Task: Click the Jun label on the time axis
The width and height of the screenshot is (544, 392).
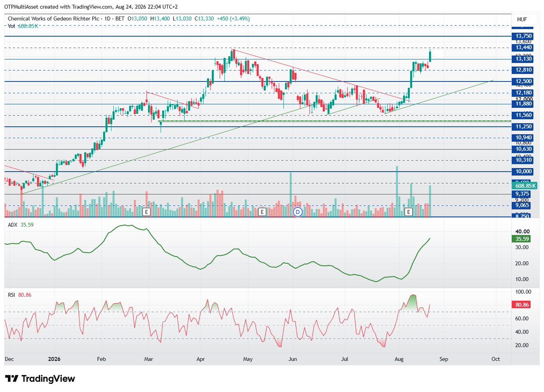Action: pyautogui.click(x=293, y=359)
